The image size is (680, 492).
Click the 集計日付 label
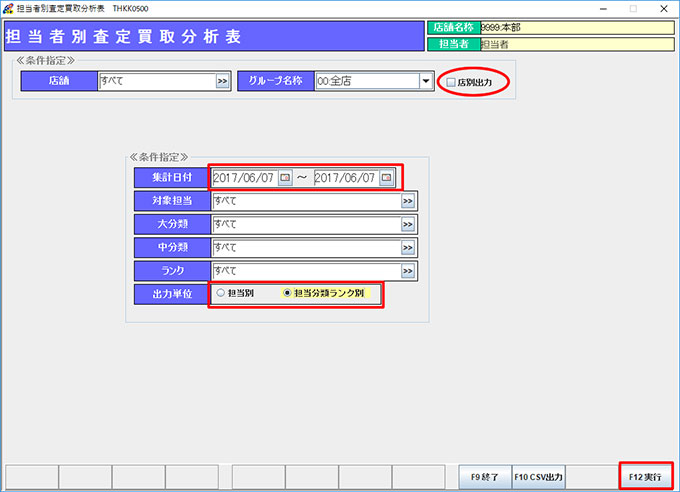[x=172, y=177]
